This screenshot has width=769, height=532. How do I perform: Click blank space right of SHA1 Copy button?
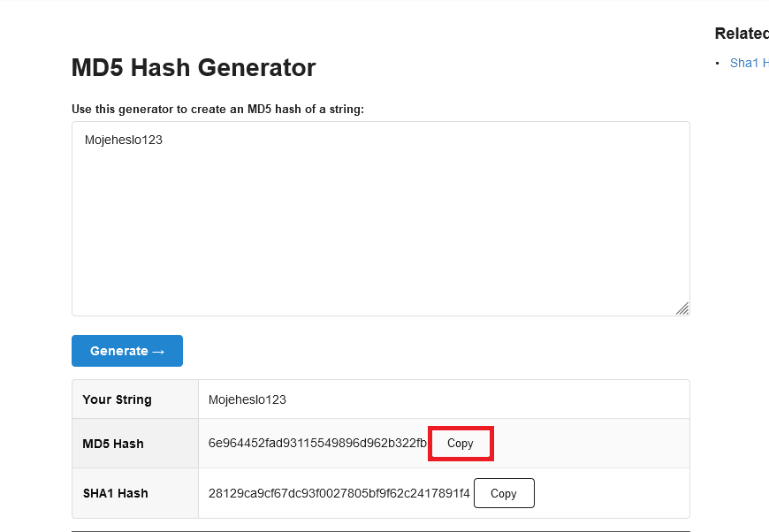[612, 493]
